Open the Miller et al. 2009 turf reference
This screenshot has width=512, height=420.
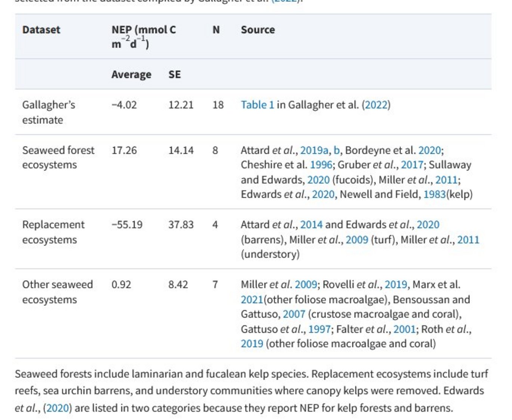point(357,240)
